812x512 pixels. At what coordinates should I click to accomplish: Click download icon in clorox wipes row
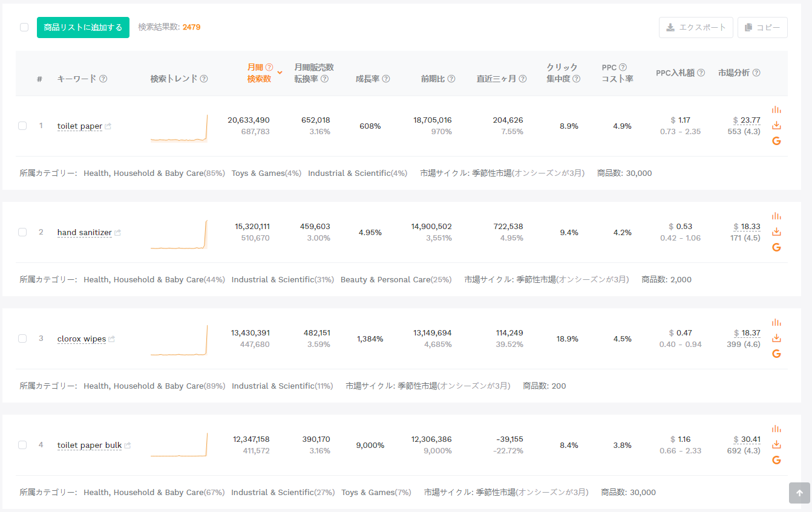pyautogui.click(x=776, y=338)
